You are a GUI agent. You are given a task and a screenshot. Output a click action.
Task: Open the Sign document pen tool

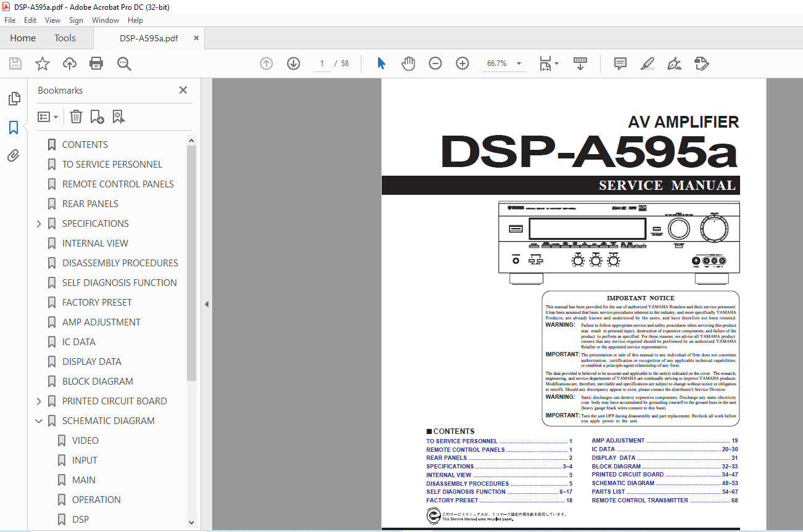click(674, 63)
